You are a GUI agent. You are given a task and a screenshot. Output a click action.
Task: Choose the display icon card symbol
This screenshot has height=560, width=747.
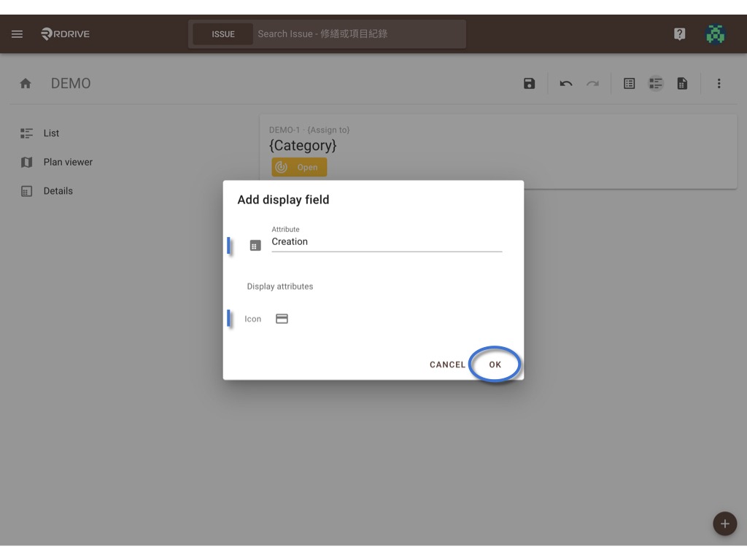(282, 319)
